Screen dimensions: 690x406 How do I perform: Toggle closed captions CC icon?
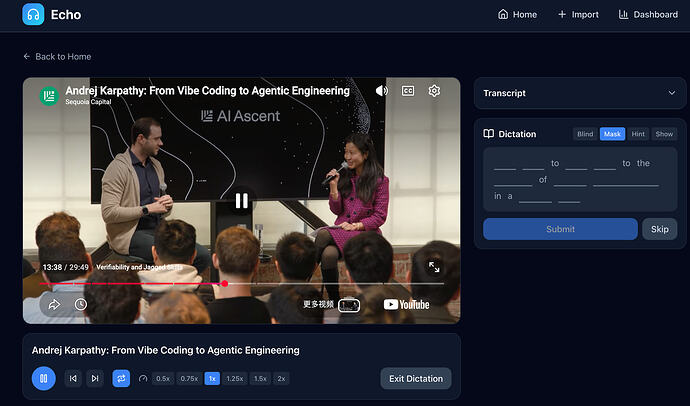[408, 91]
